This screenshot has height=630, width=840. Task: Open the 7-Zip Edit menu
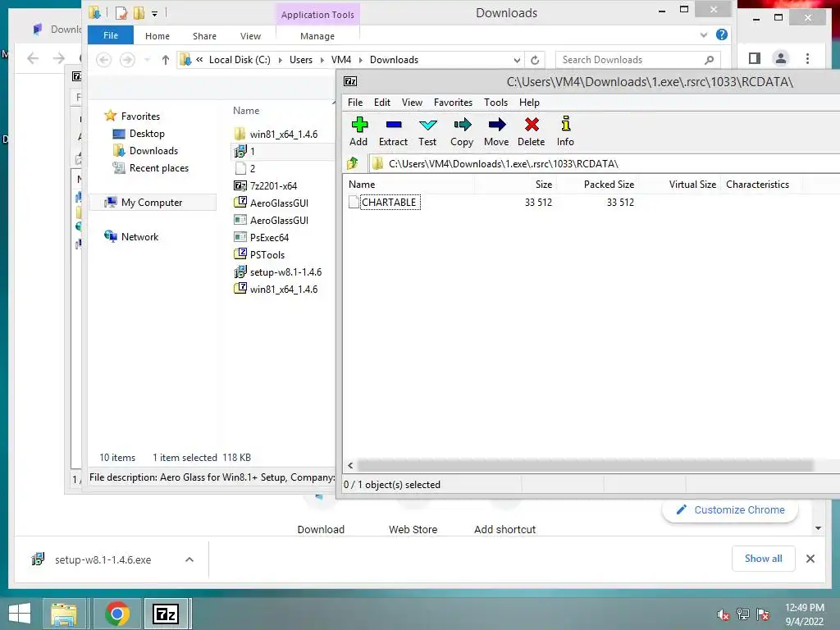pos(382,103)
